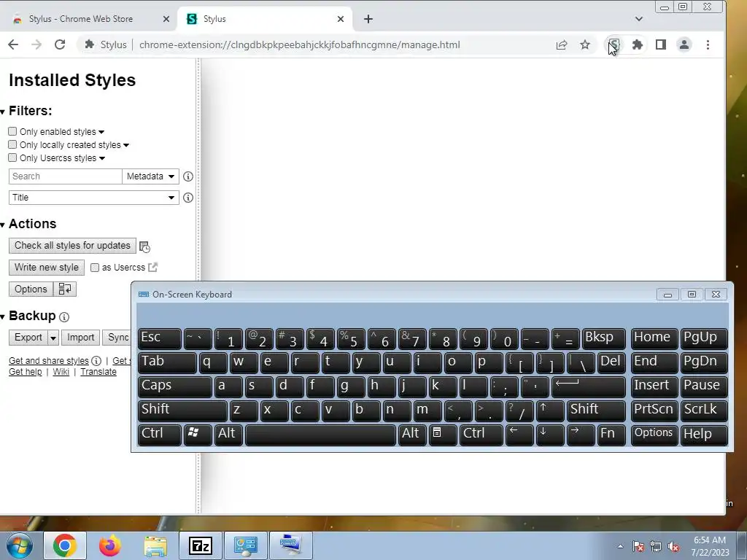Viewport: 747px width, 560px height.
Task: Click Options key on On-Screen Keyboard
Action: 654,435
